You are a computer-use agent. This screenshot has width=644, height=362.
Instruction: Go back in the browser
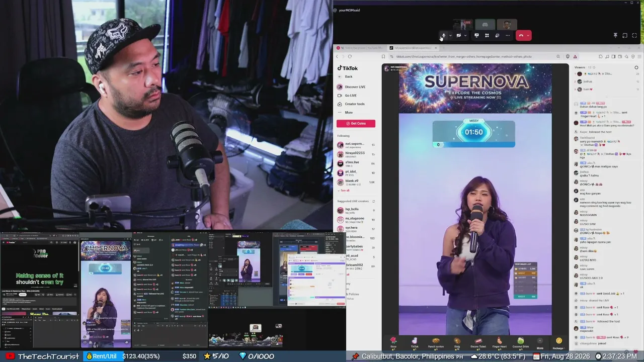tap(338, 56)
